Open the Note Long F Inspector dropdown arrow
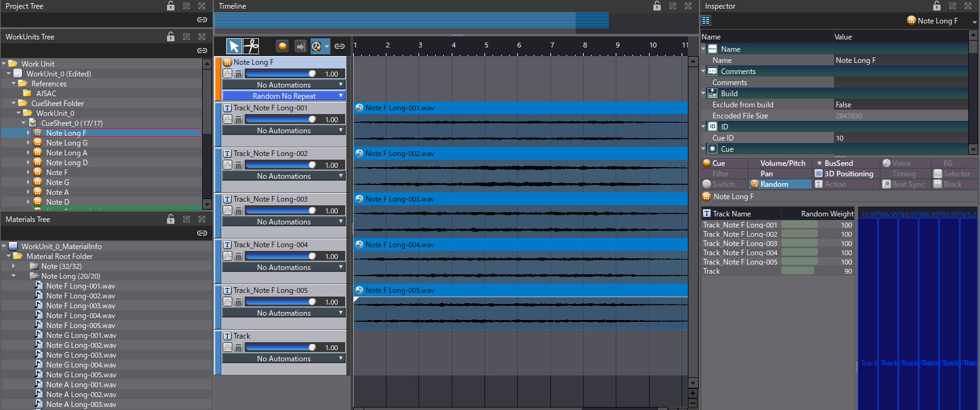 [974, 21]
